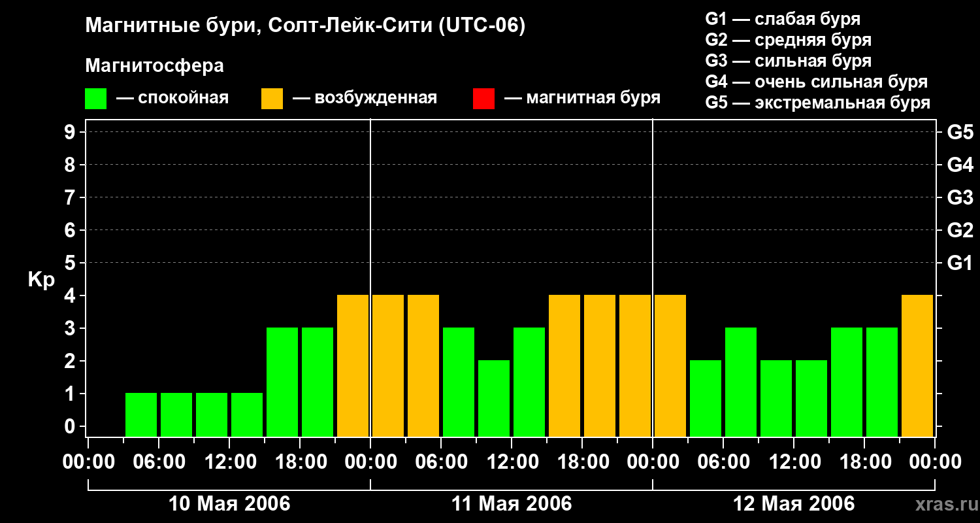Viewport: 980px width, 523px height.
Task: Select the 11 Мая 03:00–06:00 orange bar
Action: tap(423, 365)
